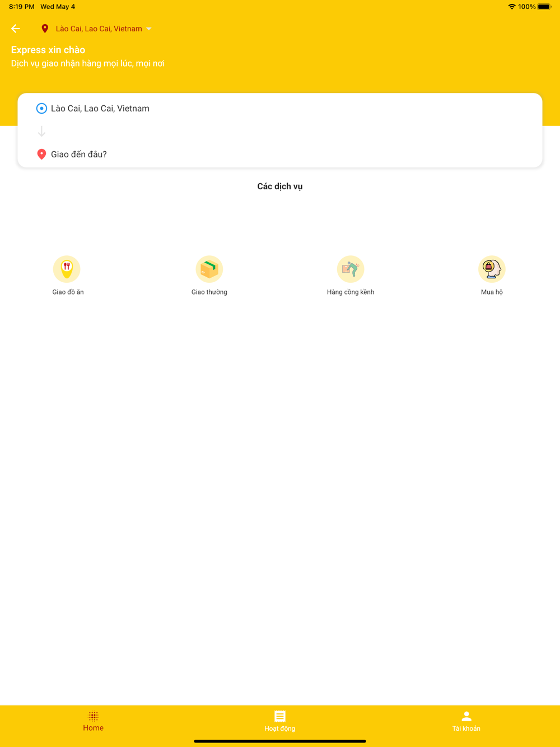The image size is (560, 747).
Task: Open the Giao đồ ăn food delivery icon
Action: coord(67,269)
